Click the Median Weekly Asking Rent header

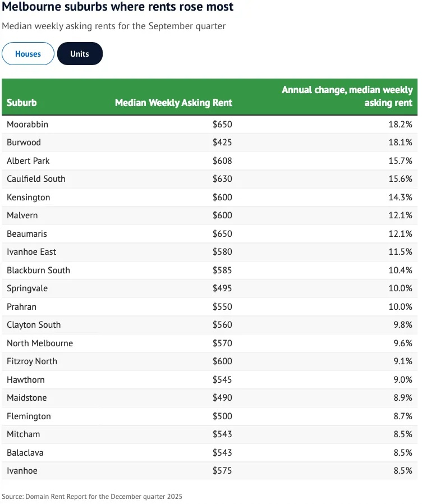173,103
